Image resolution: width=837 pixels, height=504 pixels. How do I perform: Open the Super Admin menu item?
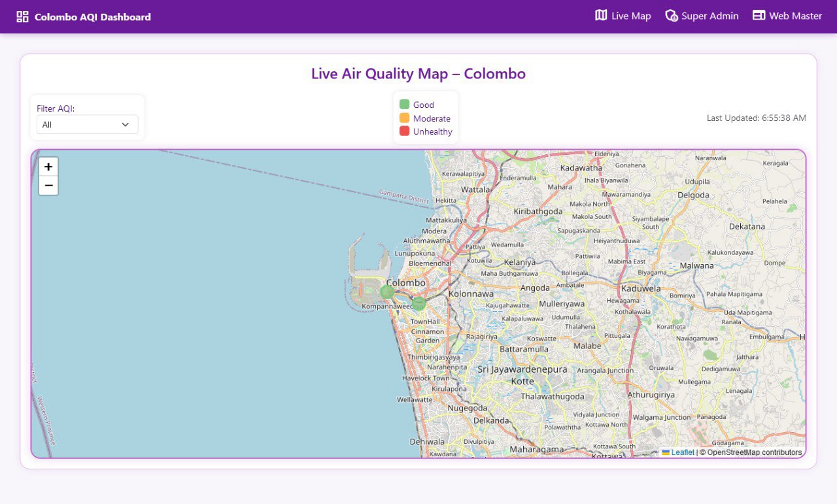point(711,15)
